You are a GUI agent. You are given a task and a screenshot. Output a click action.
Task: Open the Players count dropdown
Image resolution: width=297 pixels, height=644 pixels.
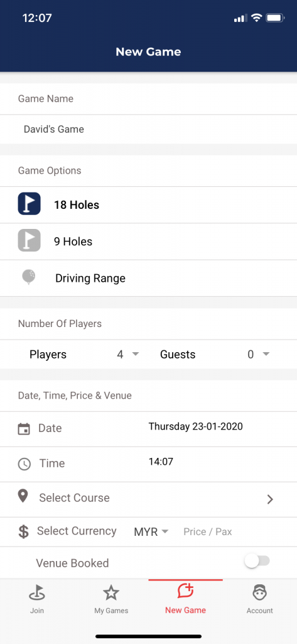click(128, 355)
